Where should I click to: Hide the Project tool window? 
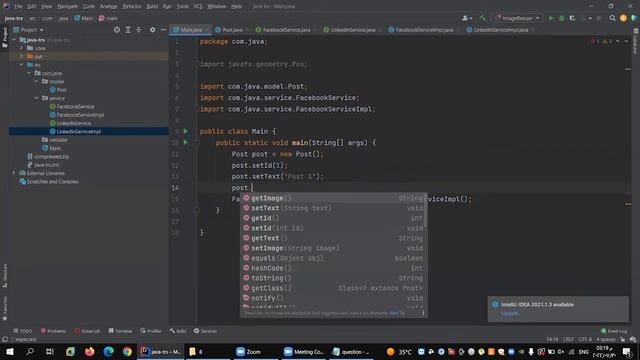(x=163, y=30)
